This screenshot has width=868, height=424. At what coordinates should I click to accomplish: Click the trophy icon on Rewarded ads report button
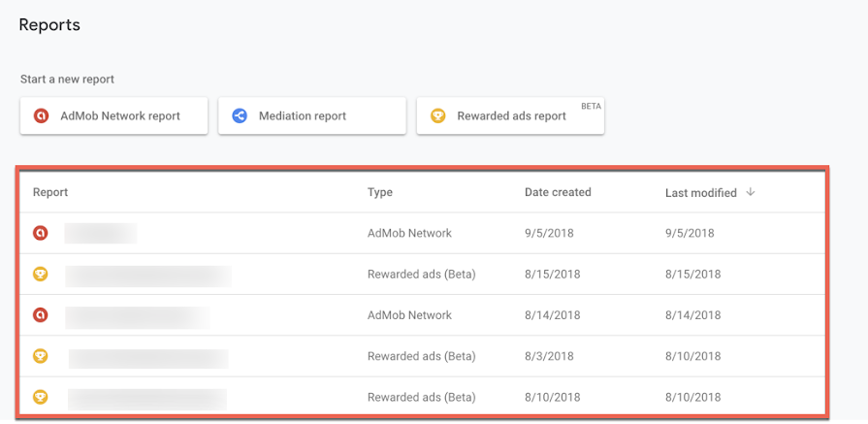(x=437, y=115)
